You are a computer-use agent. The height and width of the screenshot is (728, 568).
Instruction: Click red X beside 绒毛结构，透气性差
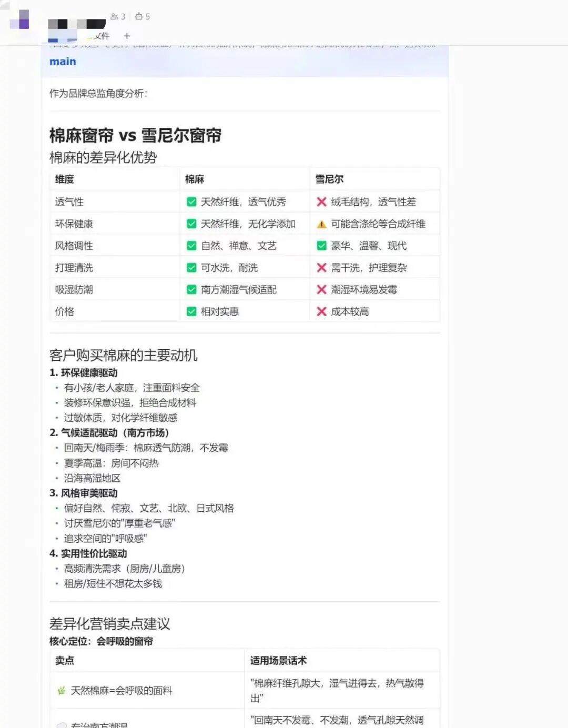(321, 202)
